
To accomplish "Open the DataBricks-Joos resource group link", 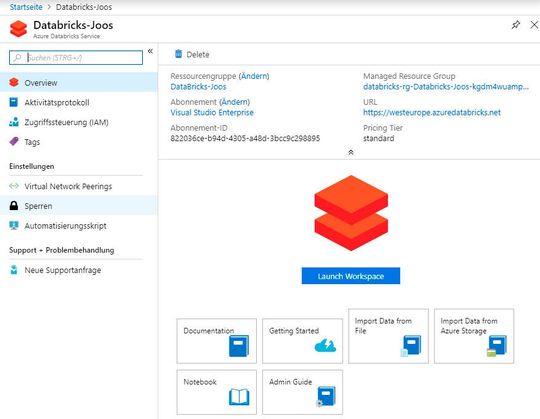I will coord(198,87).
